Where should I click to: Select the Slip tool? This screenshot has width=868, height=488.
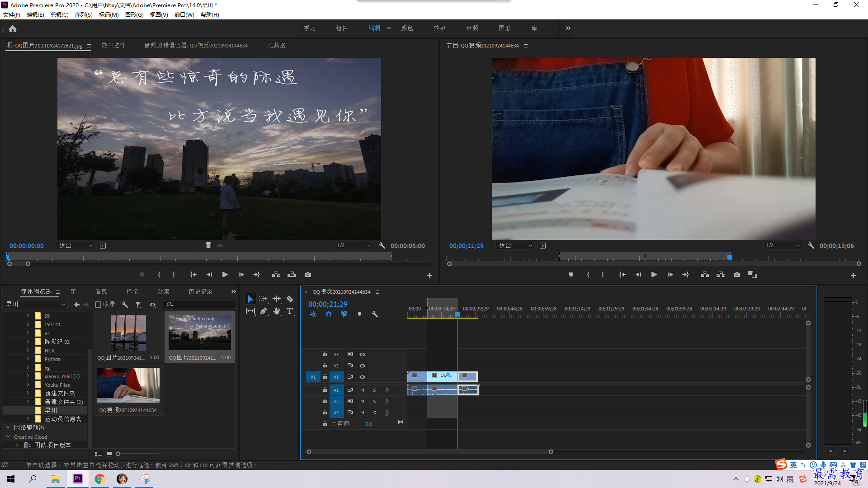pyautogui.click(x=250, y=311)
